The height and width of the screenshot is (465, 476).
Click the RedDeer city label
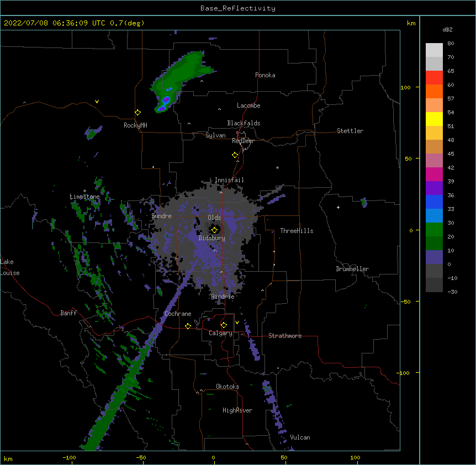coord(243,141)
